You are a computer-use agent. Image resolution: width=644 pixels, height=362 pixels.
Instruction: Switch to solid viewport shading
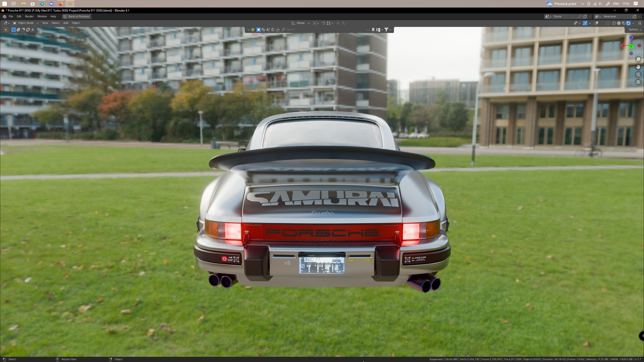point(619,23)
